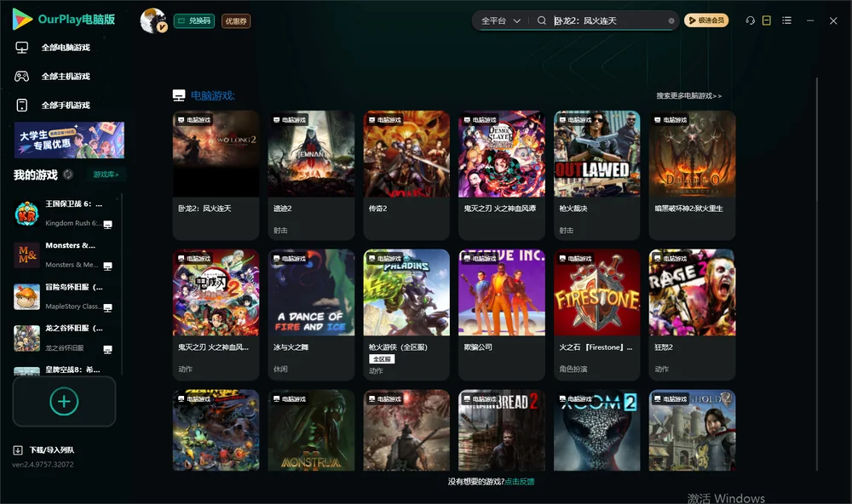Select 全部电脑游戏 in the sidebar

(66, 48)
